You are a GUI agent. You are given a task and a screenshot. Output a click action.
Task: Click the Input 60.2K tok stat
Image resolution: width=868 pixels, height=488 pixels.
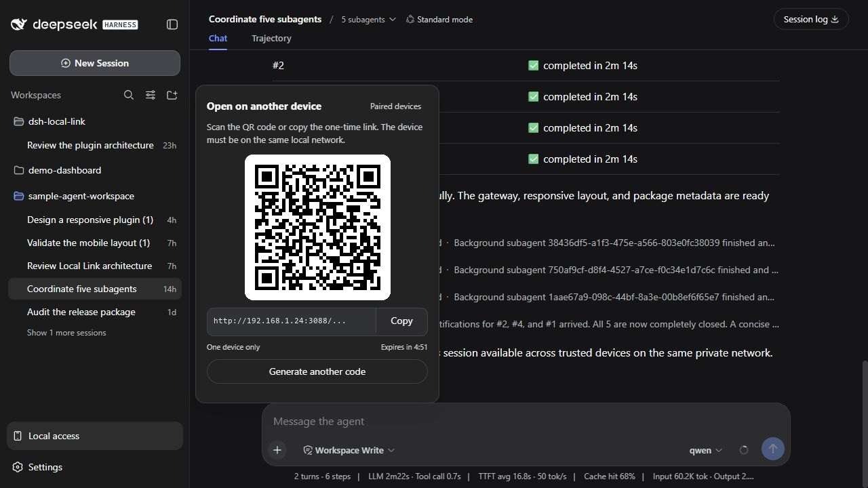click(x=679, y=476)
